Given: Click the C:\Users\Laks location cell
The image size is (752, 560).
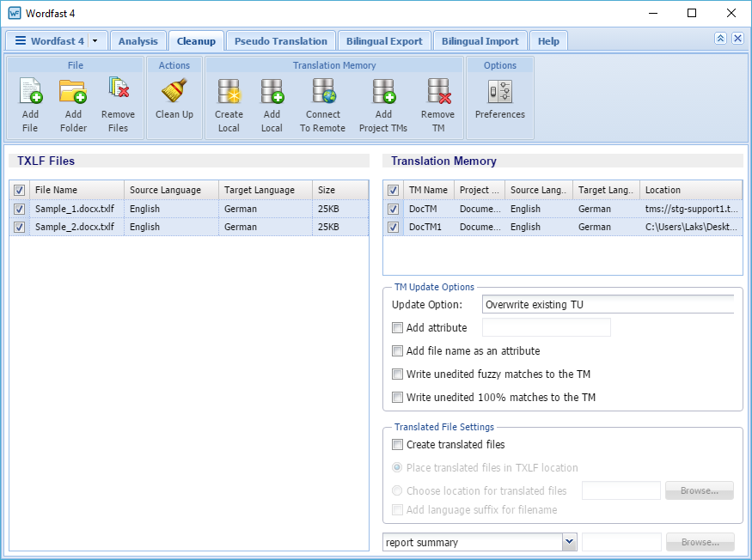Looking at the screenshot, I should coord(691,228).
